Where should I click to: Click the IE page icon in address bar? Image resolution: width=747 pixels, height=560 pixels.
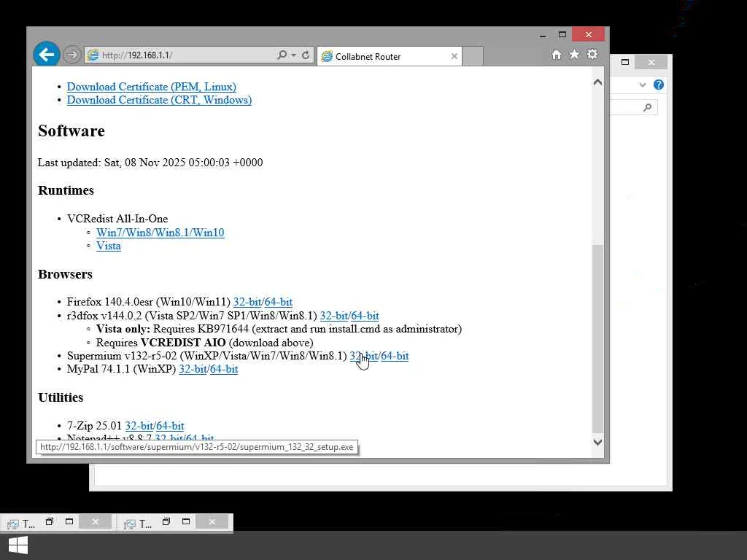(93, 55)
